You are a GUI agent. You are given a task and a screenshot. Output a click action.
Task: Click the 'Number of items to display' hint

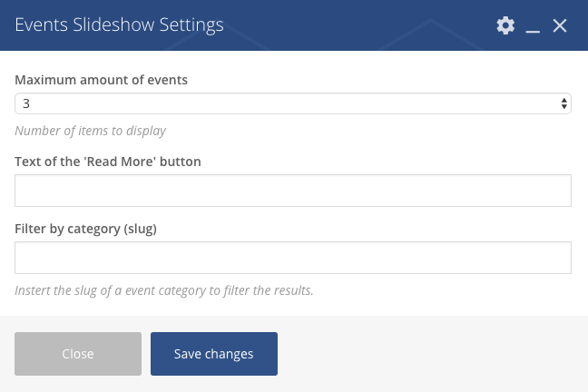[91, 131]
